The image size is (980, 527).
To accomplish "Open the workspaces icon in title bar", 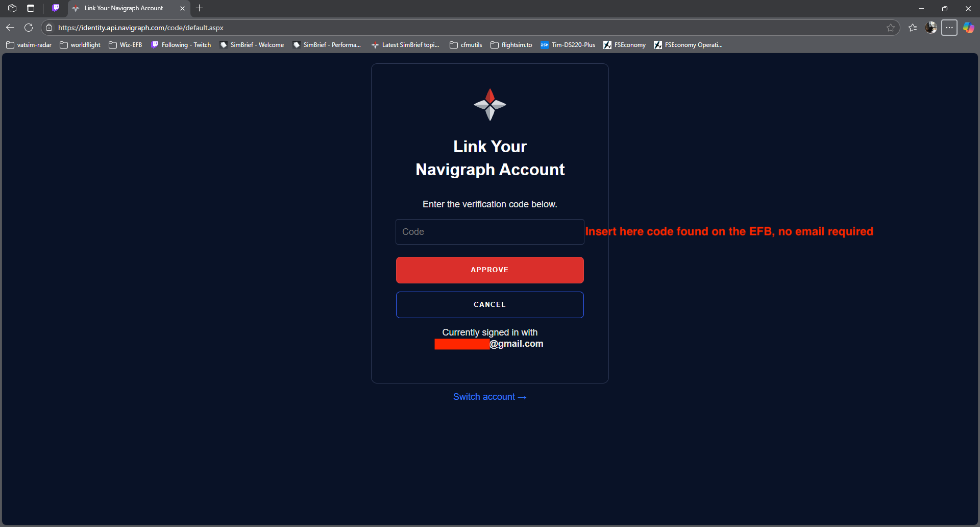I will tap(12, 8).
